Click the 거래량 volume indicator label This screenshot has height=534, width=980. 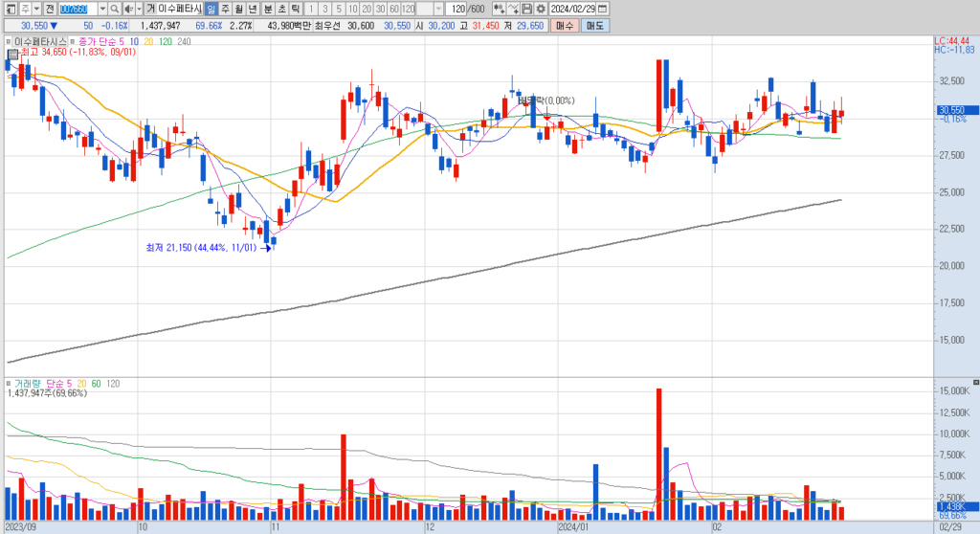coord(26,384)
